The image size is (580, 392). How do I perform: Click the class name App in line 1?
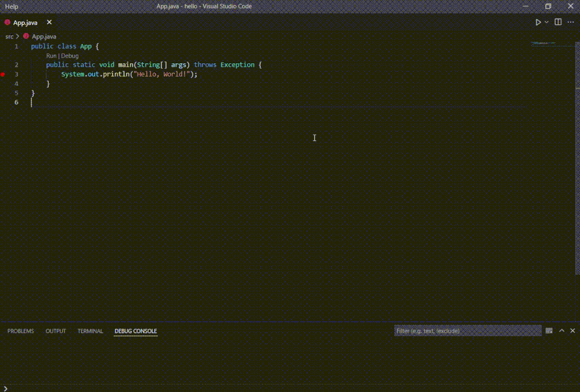click(x=86, y=46)
